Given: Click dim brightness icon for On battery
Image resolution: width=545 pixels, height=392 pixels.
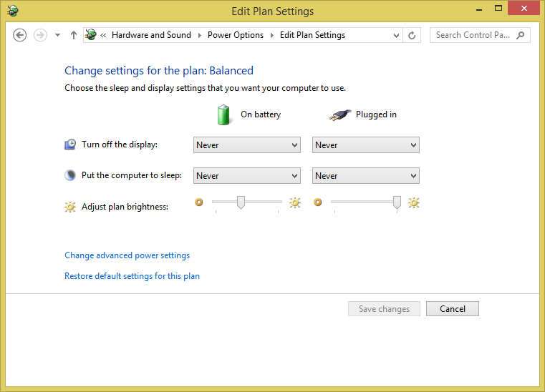Looking at the screenshot, I should click(x=199, y=202).
